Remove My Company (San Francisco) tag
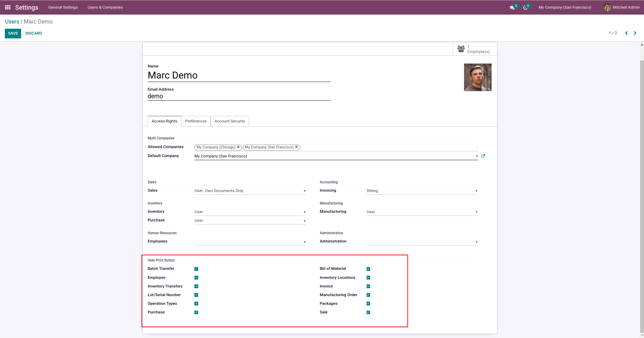Viewport: 644px width, 338px height. point(296,147)
